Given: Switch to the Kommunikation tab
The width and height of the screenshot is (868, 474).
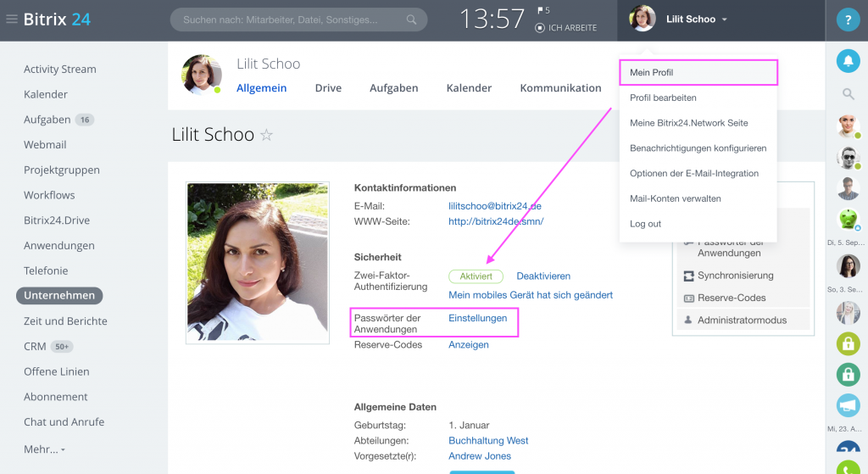Looking at the screenshot, I should pyautogui.click(x=560, y=88).
